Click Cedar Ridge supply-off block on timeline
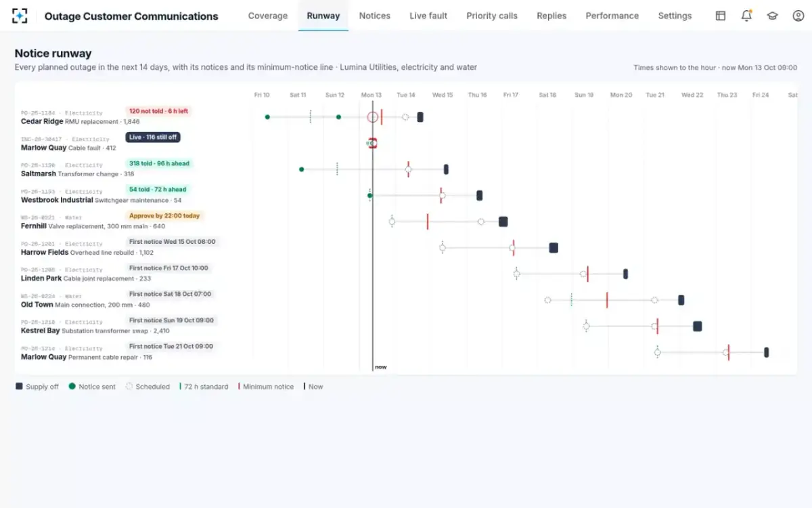This screenshot has height=508, width=812. coord(420,117)
